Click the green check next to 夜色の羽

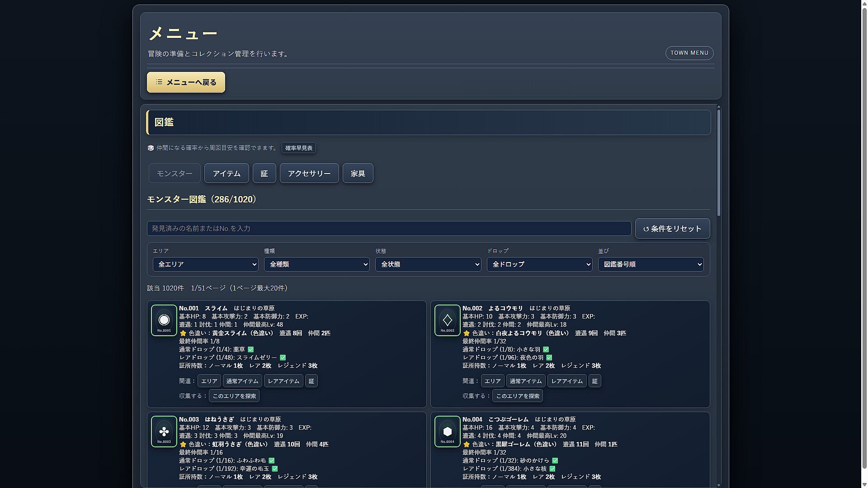[549, 357]
